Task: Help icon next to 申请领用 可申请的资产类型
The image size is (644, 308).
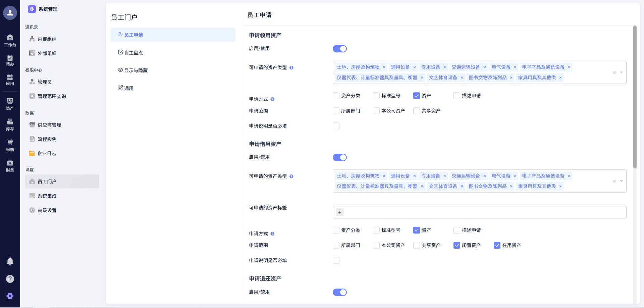Action: point(291,68)
